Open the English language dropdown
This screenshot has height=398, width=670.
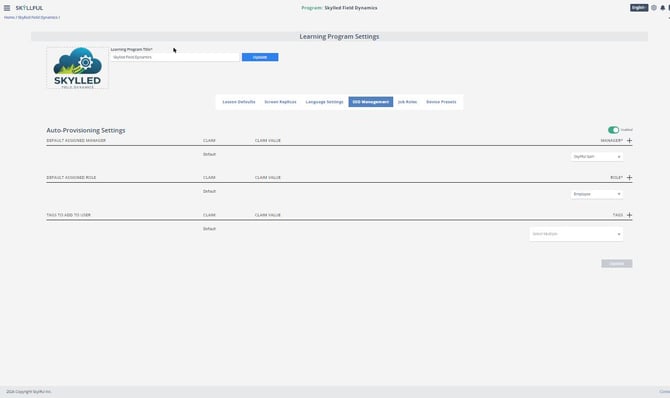point(639,8)
